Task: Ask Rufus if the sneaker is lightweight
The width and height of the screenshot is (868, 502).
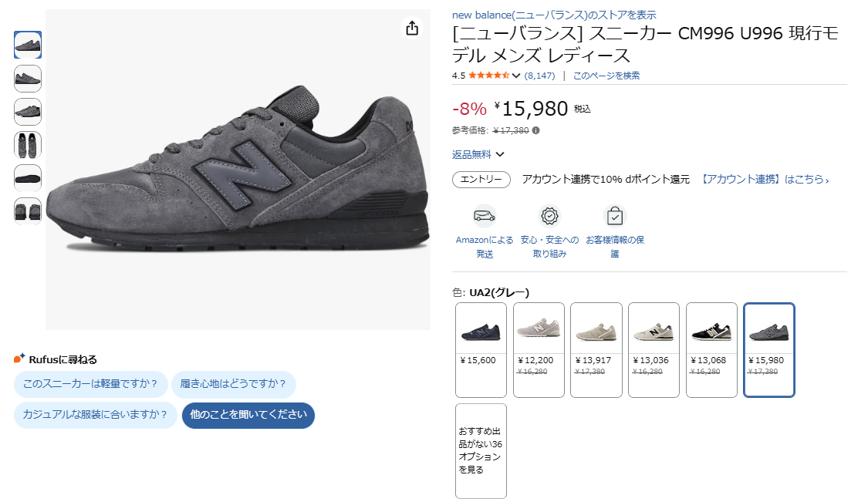Action: click(90, 384)
